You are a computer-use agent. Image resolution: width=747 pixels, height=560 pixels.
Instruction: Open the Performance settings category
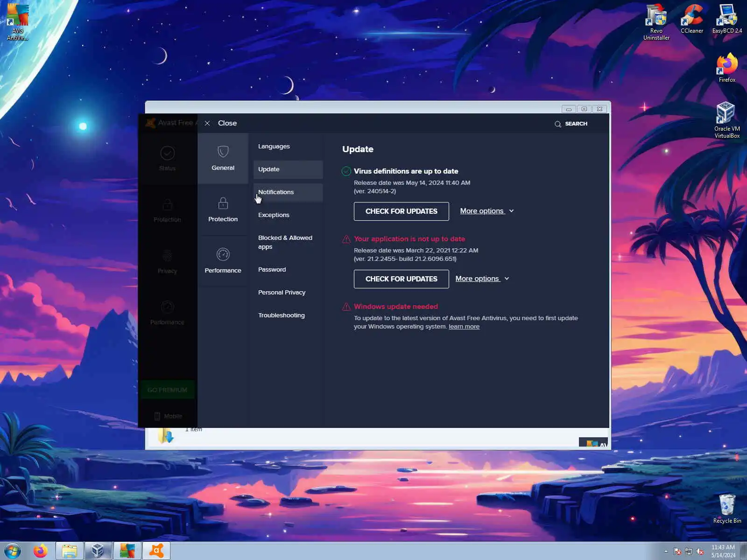click(223, 261)
